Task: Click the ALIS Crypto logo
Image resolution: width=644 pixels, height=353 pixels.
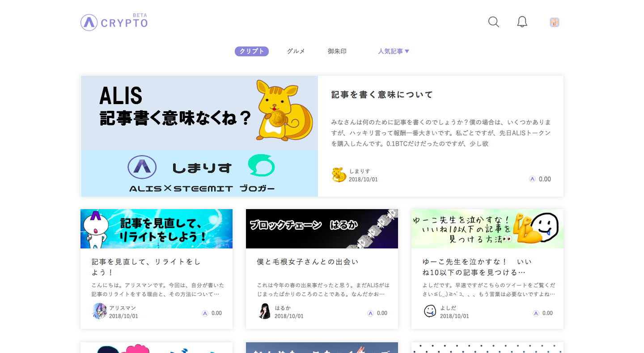Action: click(114, 22)
